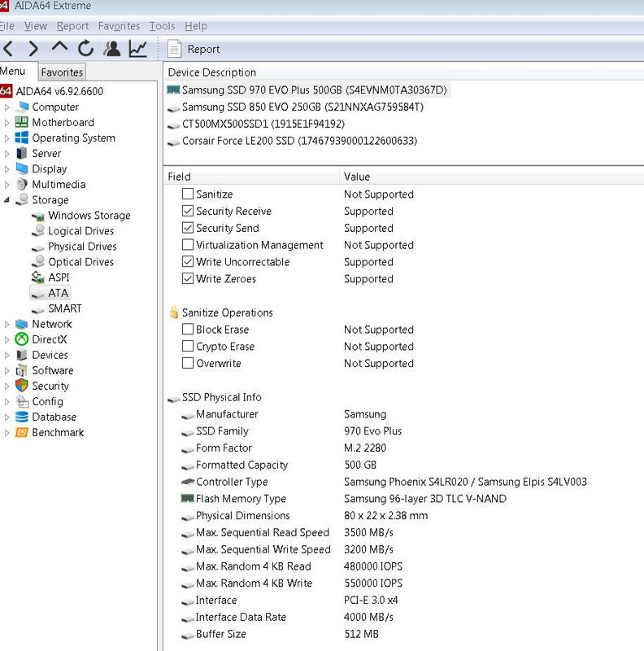Click the Benchmark tree icon
Viewport: 644px width, 651px height.
coord(22,432)
